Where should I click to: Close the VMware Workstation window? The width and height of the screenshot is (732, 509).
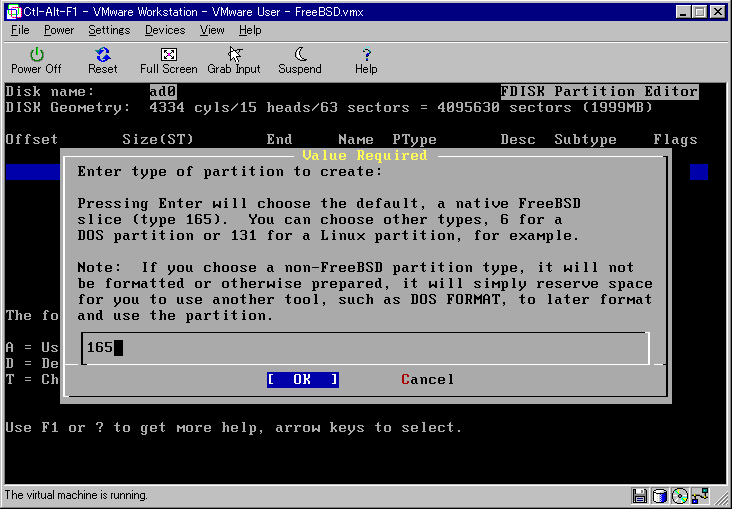(718, 12)
